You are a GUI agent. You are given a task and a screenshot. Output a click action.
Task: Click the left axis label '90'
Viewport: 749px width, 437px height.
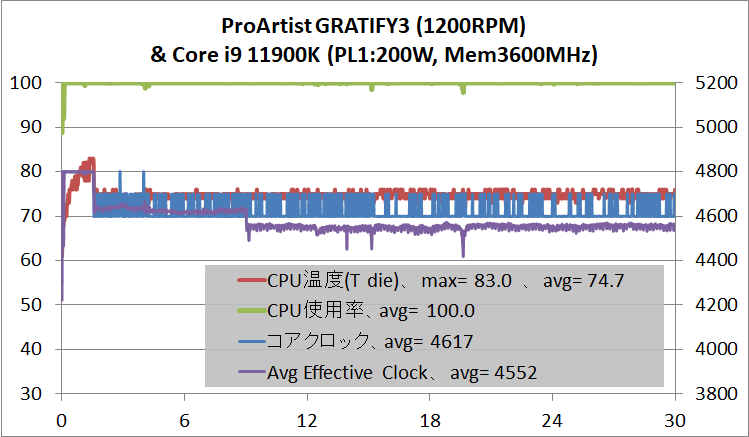pos(31,127)
